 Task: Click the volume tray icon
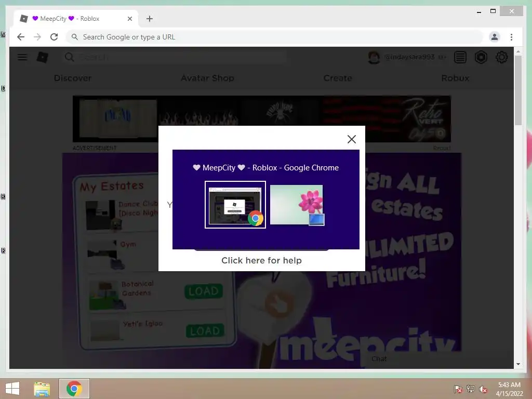pos(483,389)
